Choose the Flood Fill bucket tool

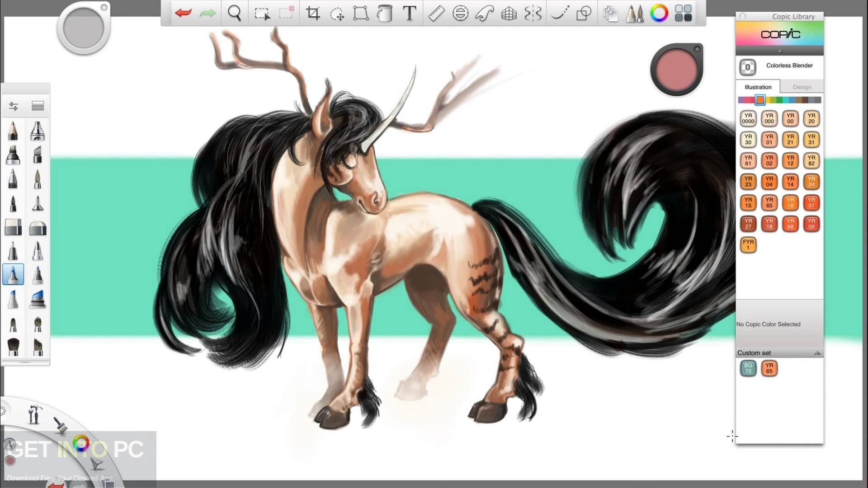click(x=385, y=13)
